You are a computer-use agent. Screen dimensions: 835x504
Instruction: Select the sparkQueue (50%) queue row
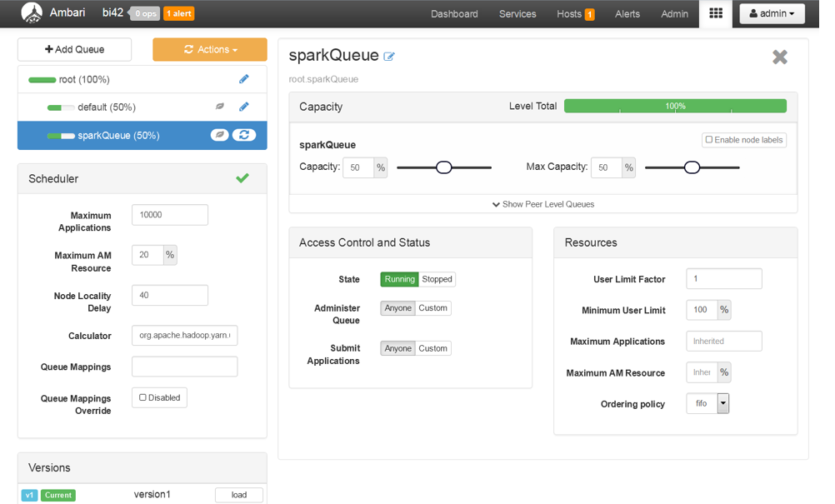click(142, 135)
